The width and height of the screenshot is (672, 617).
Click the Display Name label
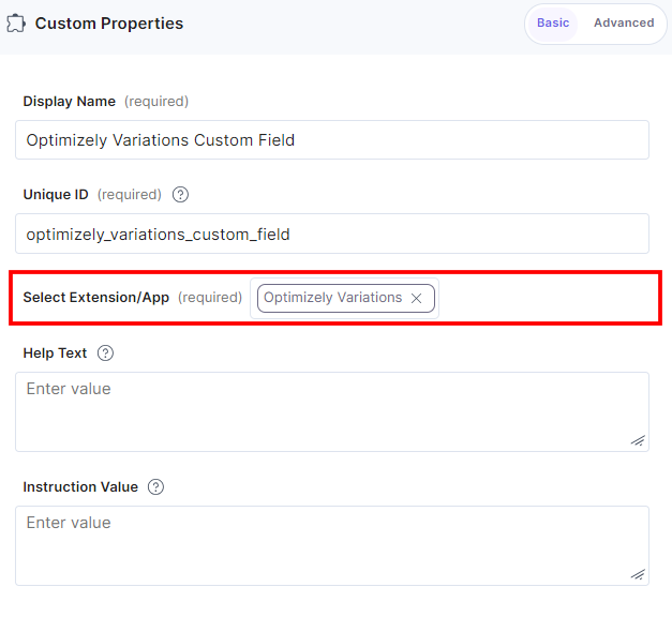pyautogui.click(x=69, y=101)
